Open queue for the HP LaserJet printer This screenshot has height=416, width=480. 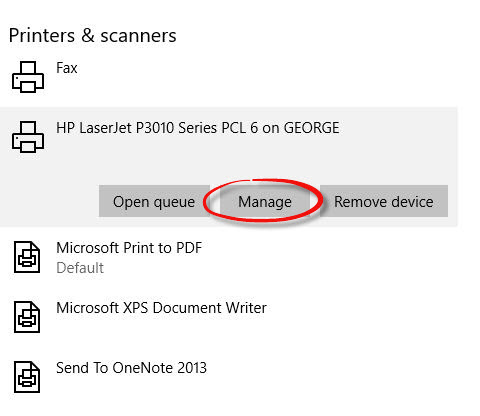(154, 201)
